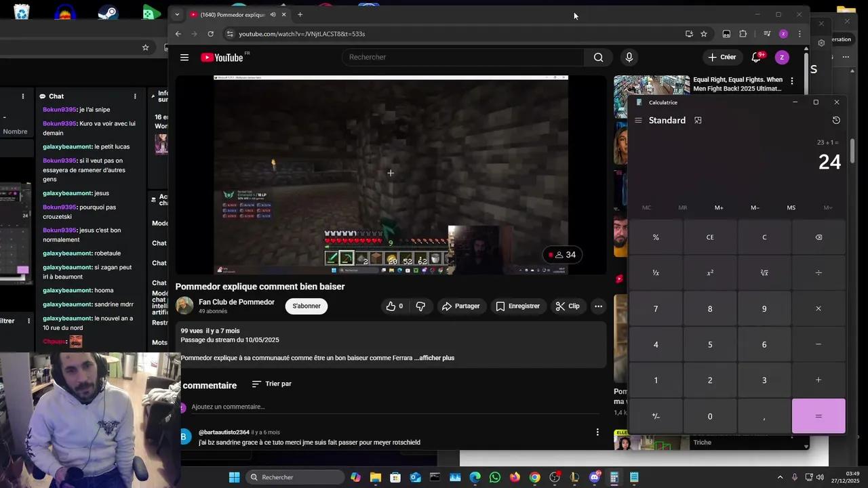Click the YouTube video player
Viewport: 868px width, 488px height.
[391, 175]
